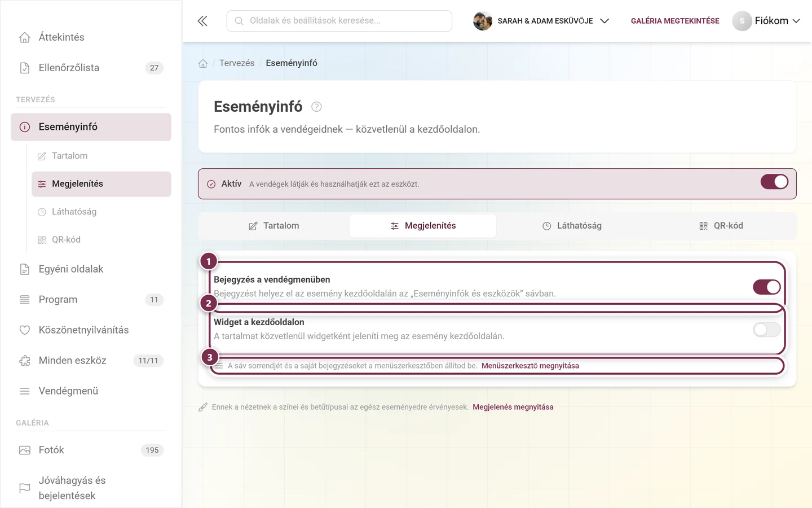Open Minden eszköz in the sidebar
812x508 pixels.
pyautogui.click(x=91, y=361)
